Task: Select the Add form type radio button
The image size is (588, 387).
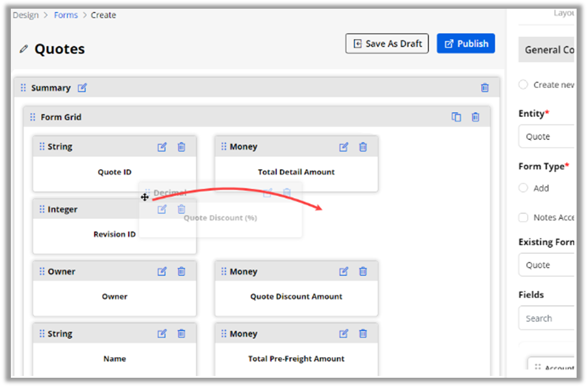Action: tap(523, 188)
